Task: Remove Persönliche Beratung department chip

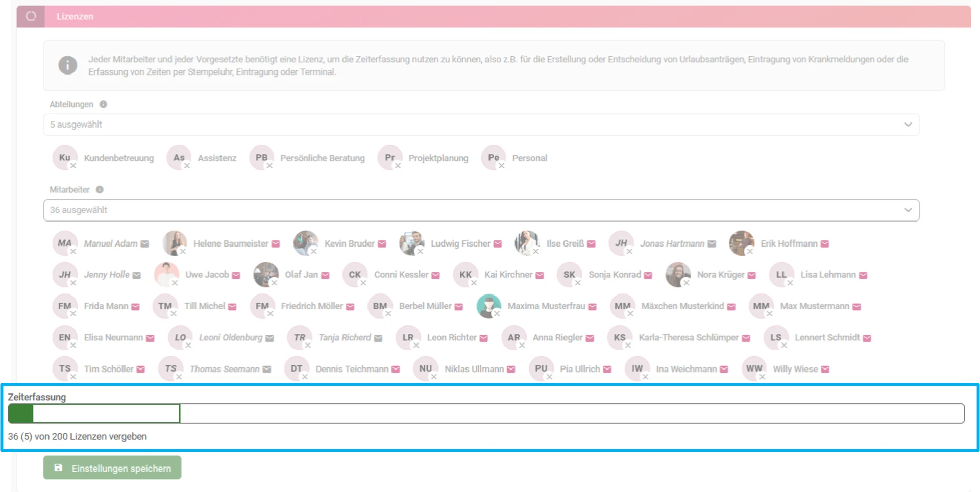Action: point(270,166)
